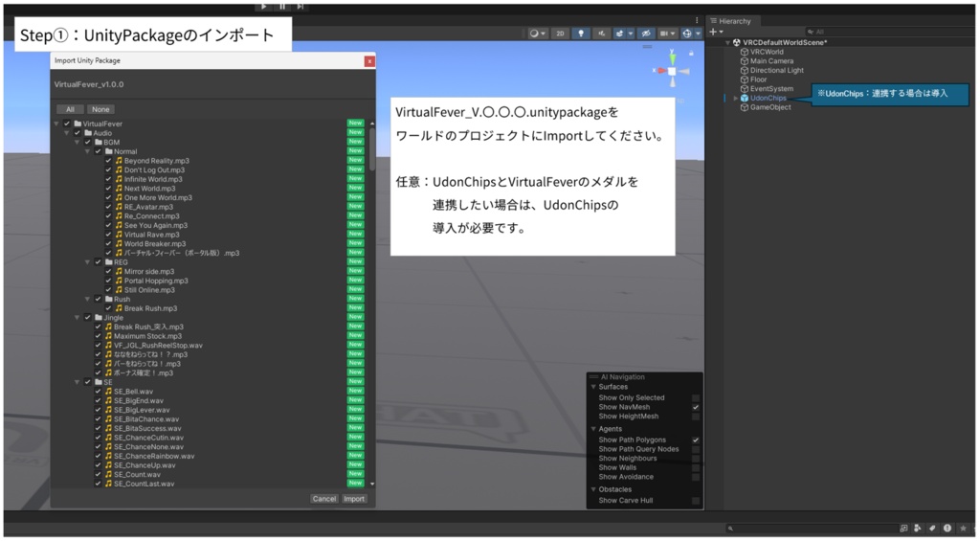Click the Step frame button in top bar

pyautogui.click(x=301, y=7)
